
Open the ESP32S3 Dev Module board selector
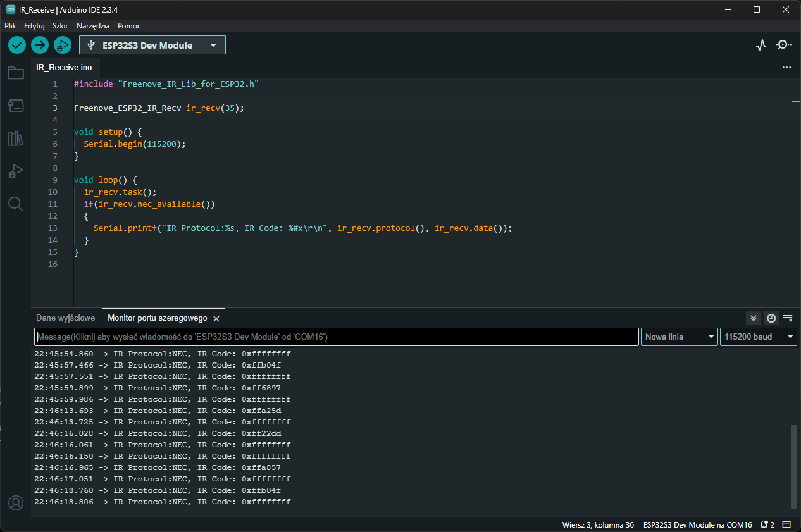[x=152, y=45]
